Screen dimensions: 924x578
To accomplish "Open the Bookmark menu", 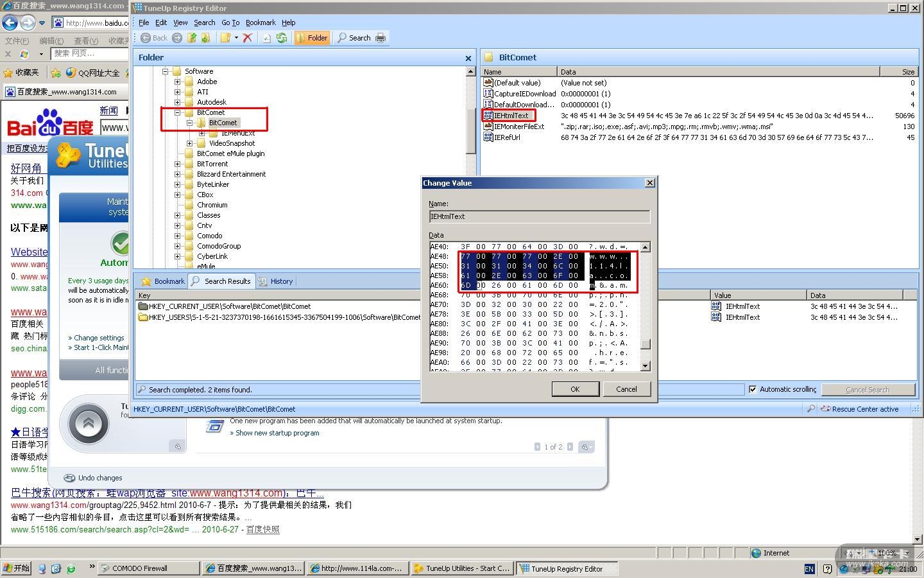I will point(260,22).
